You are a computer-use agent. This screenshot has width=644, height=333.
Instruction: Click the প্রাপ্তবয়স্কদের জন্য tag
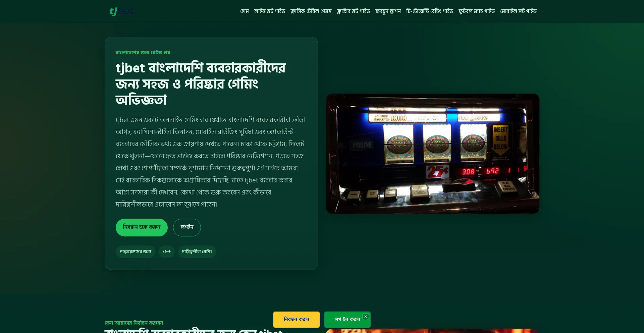pos(136,252)
